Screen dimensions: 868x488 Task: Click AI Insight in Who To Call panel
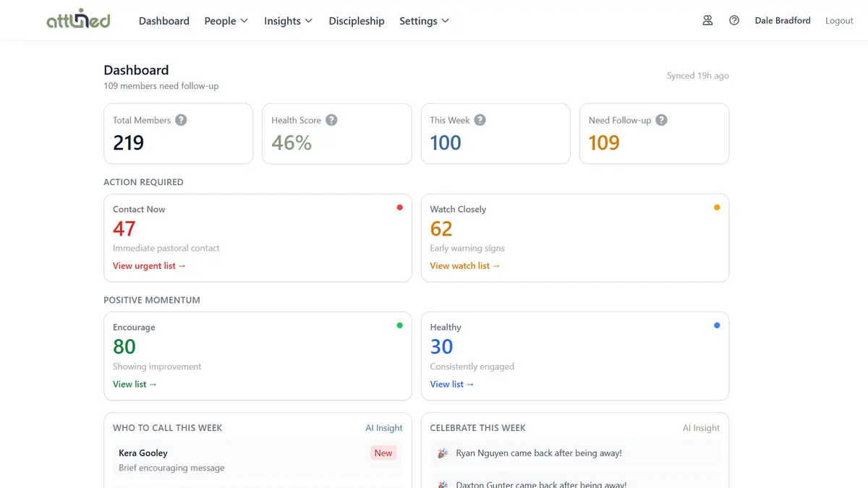[384, 428]
